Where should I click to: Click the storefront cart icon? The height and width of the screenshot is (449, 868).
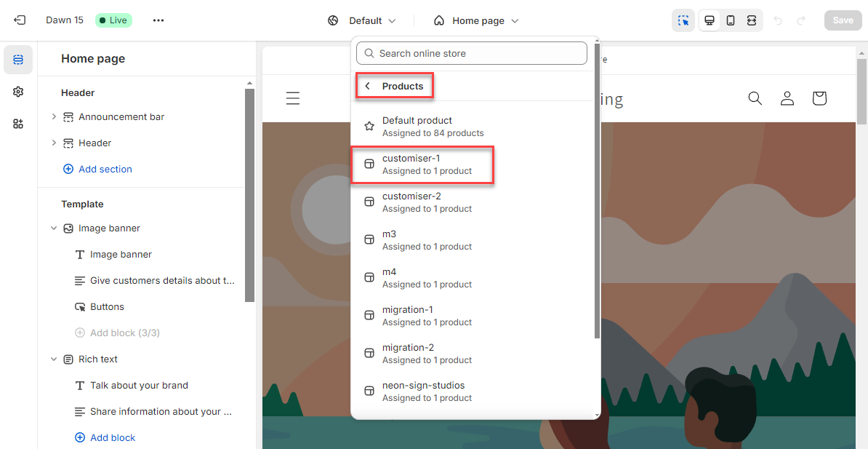pos(819,98)
